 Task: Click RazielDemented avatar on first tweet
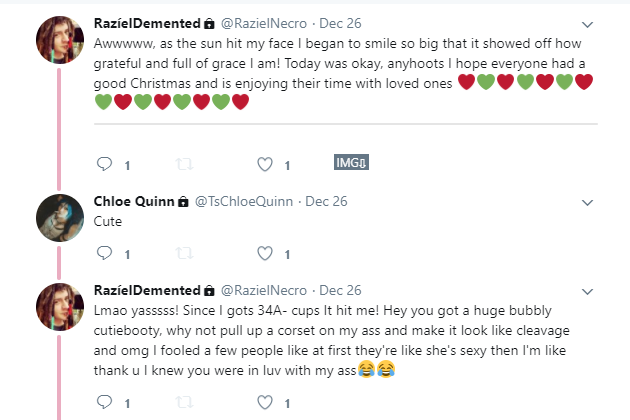click(60, 40)
